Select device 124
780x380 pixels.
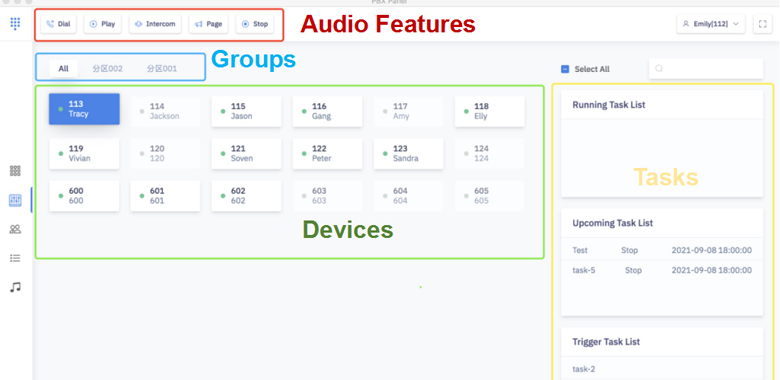pos(489,154)
